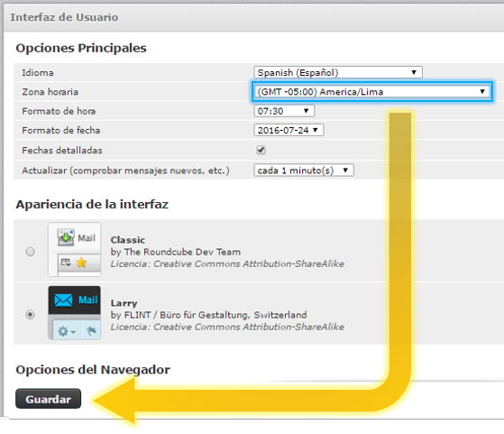Open the Formato de hora dropdown
The width and height of the screenshot is (504, 434).
coord(284,111)
